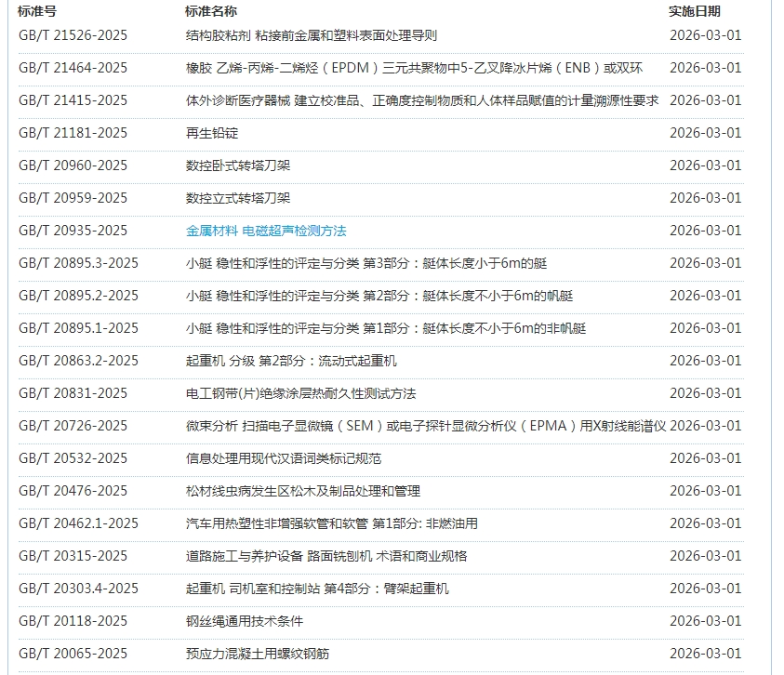
Task: Select standard number GB/T 20726-2025
Action: click(x=73, y=426)
